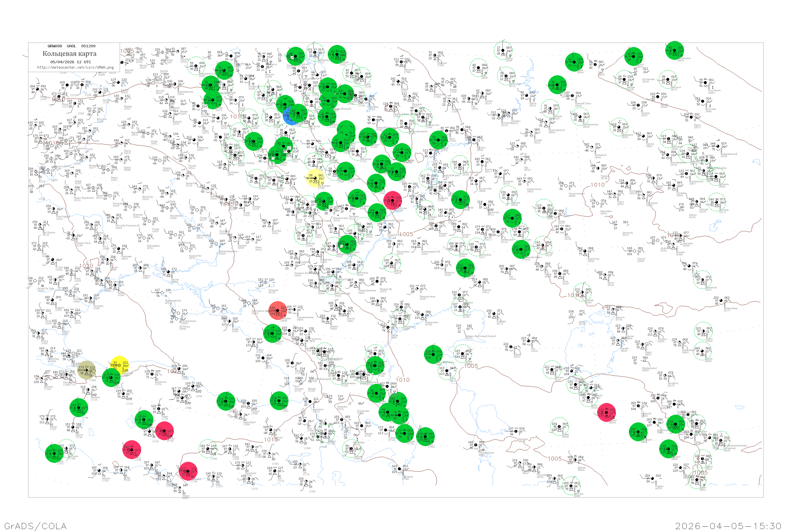The image size is (798, 532).
Task: Click the pale yellow Мичуринск station circle
Action: (x=315, y=178)
